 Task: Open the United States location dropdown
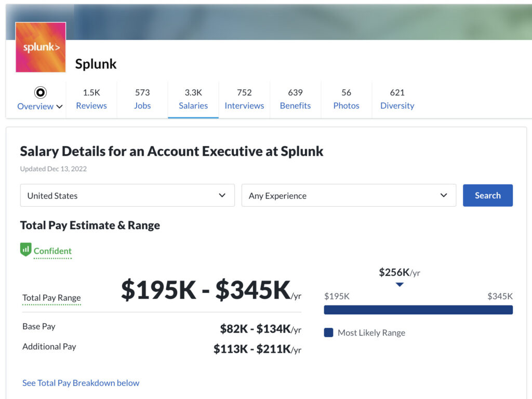(x=128, y=195)
